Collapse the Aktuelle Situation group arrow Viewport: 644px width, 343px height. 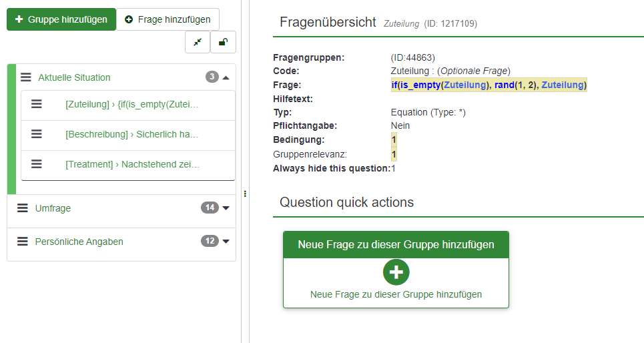[226, 77]
